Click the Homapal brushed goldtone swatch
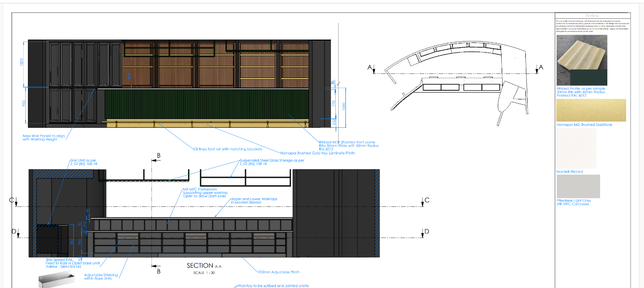Image resolution: width=644 pixels, height=288 pixels. pyautogui.click(x=591, y=110)
